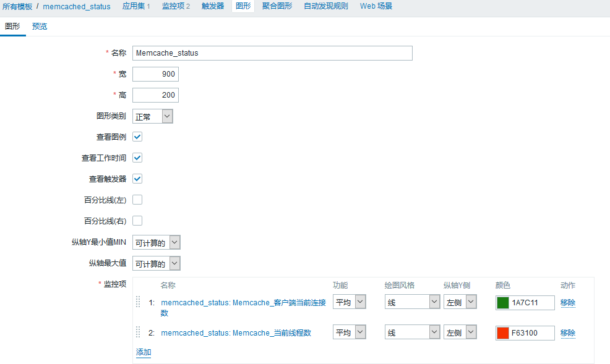Open the 图形类别 dropdown
Image resolution: width=610 pixels, height=364 pixels.
(x=153, y=116)
